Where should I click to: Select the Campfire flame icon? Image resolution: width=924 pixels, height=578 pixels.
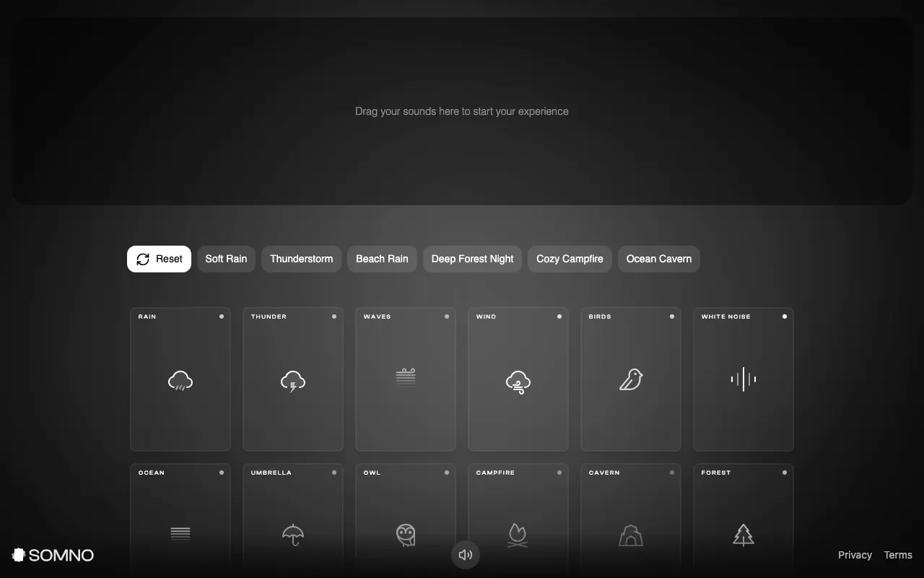[x=518, y=535]
